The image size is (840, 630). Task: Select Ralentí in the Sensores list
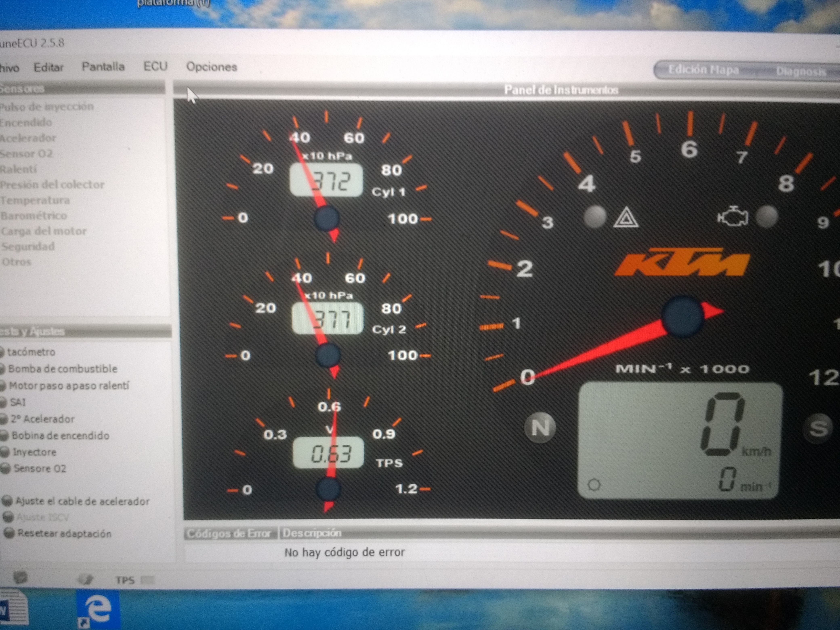point(19,169)
